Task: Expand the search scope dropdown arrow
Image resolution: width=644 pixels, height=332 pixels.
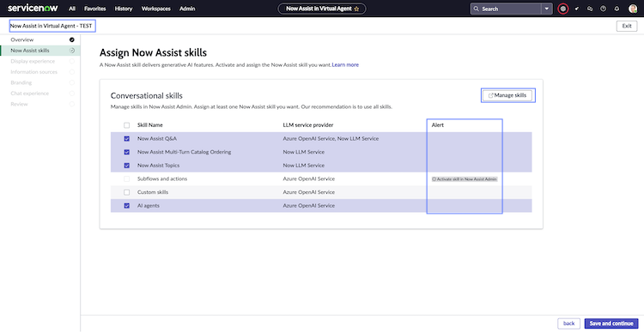Action: pyautogui.click(x=547, y=9)
